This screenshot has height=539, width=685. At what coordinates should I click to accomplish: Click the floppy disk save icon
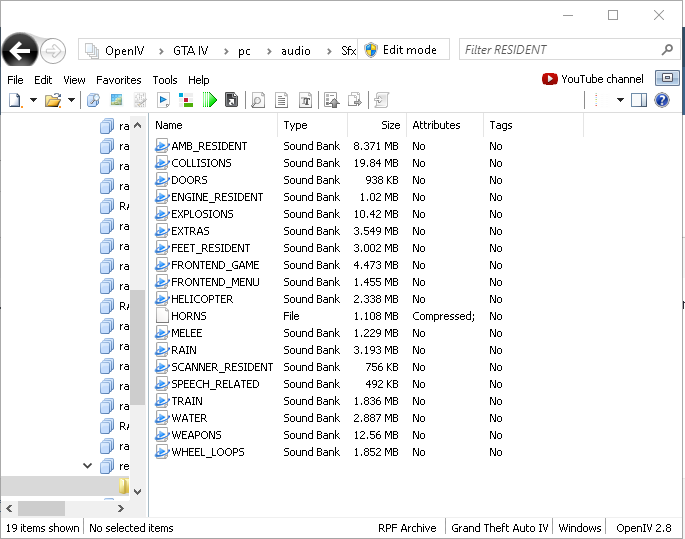(232, 100)
